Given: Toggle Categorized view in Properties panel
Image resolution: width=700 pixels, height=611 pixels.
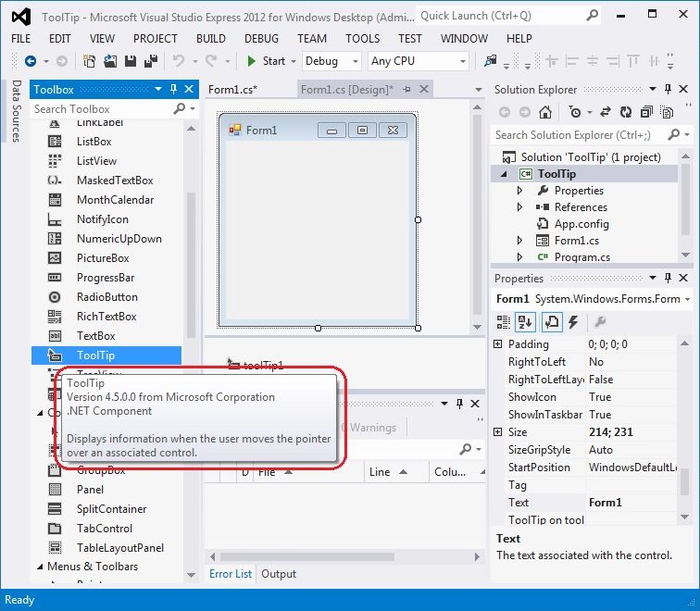Looking at the screenshot, I should coord(503,322).
